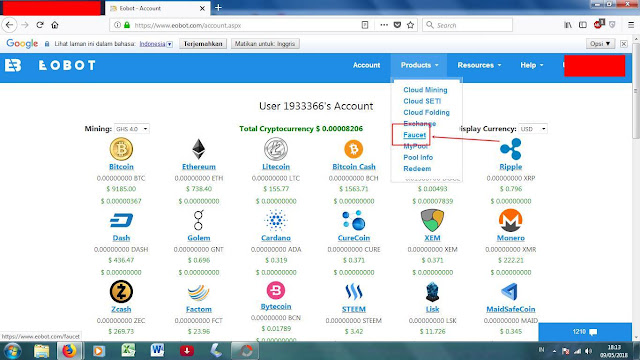This screenshot has width=640, height=360.
Task: Open Word from the taskbar
Action: tap(158, 351)
